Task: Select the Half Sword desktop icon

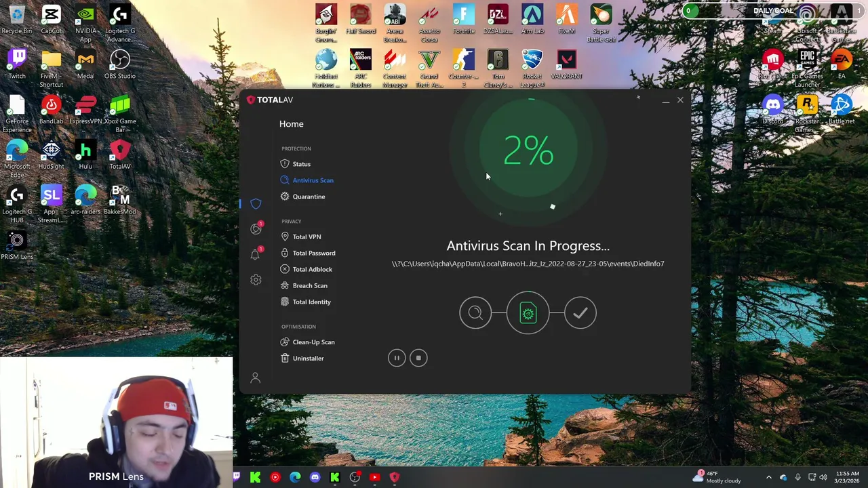Action: point(361,20)
